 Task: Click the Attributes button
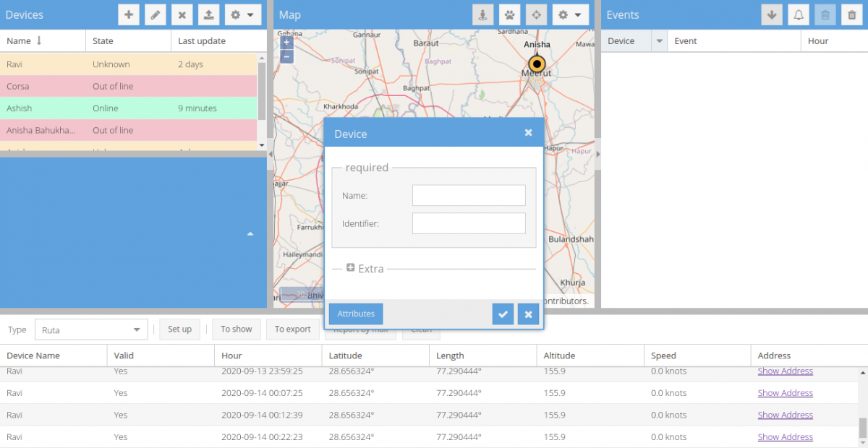(356, 314)
